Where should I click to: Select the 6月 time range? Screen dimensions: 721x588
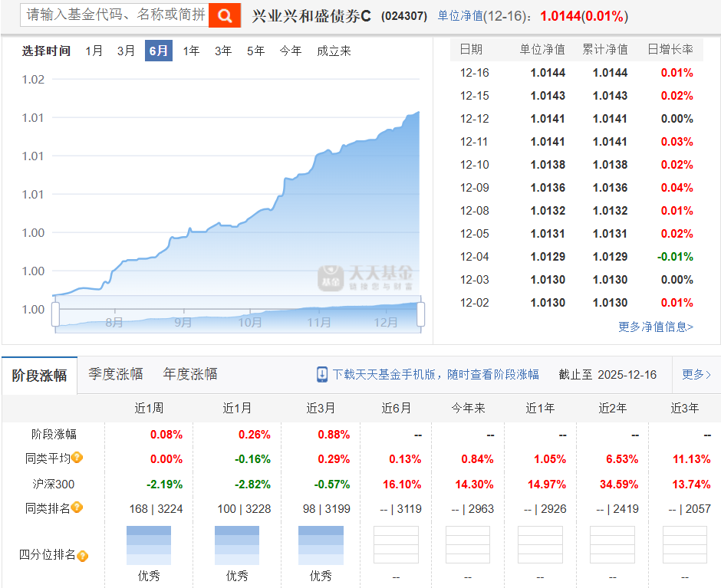(159, 51)
